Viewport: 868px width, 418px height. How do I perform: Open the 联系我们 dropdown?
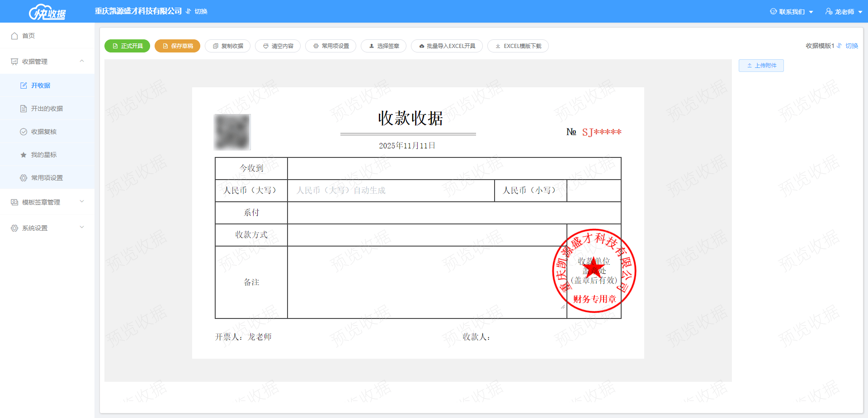(x=791, y=12)
